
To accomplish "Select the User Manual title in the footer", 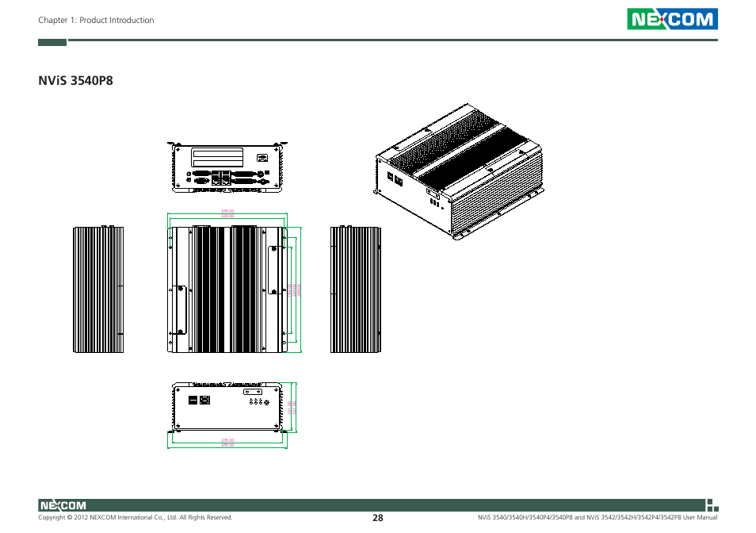I will coord(598,518).
